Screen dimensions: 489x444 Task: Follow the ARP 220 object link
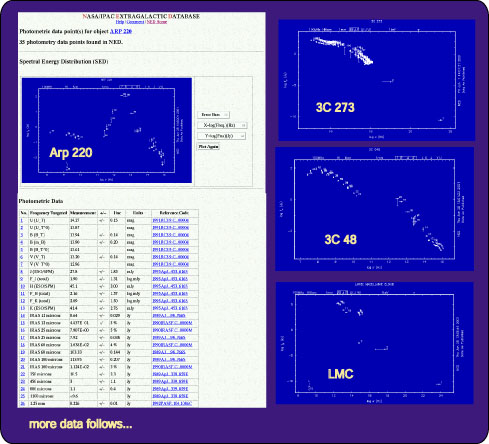pos(121,31)
